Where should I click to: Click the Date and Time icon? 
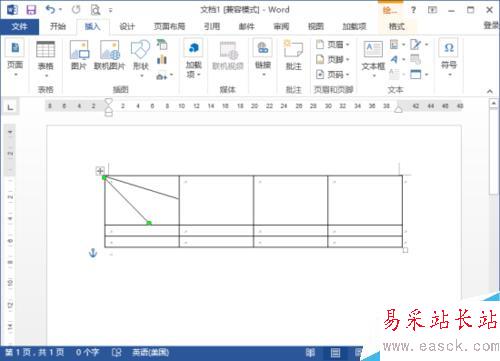pos(415,60)
